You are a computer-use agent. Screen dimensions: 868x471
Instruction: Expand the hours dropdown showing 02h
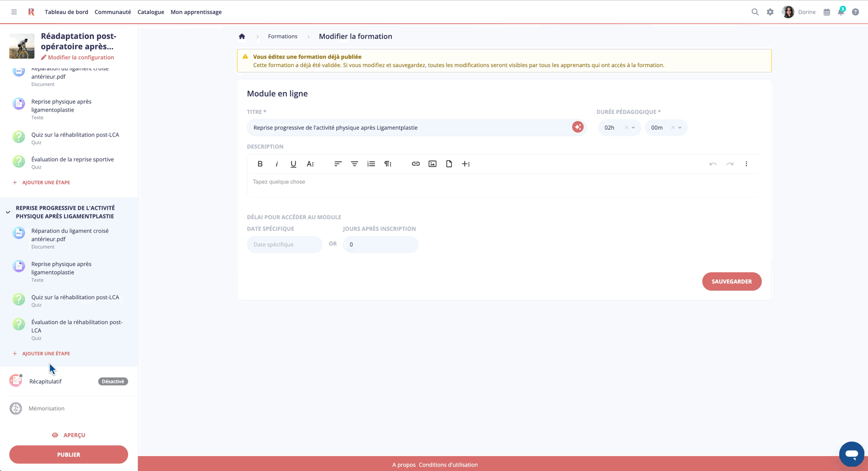coord(634,127)
